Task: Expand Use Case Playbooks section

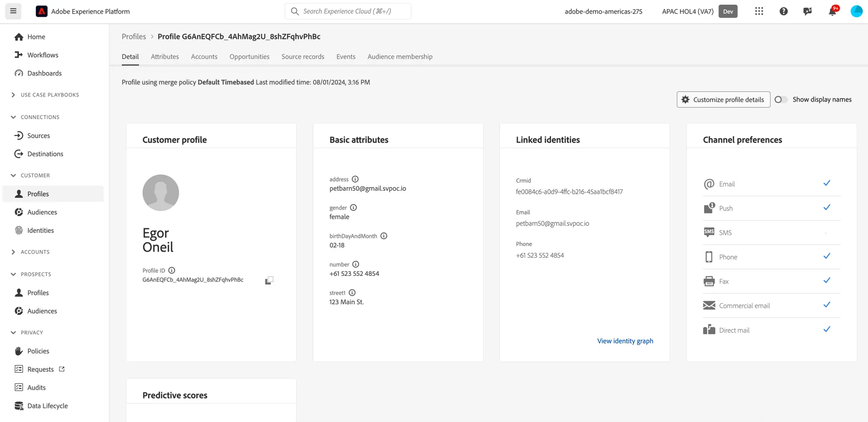Action: click(x=13, y=95)
